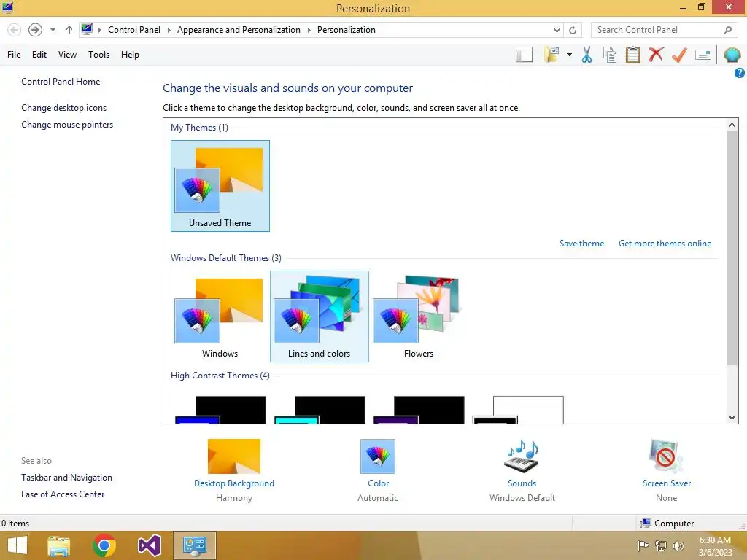Open the Screen Saver settings icon
This screenshot has width=747, height=560.
(665, 456)
